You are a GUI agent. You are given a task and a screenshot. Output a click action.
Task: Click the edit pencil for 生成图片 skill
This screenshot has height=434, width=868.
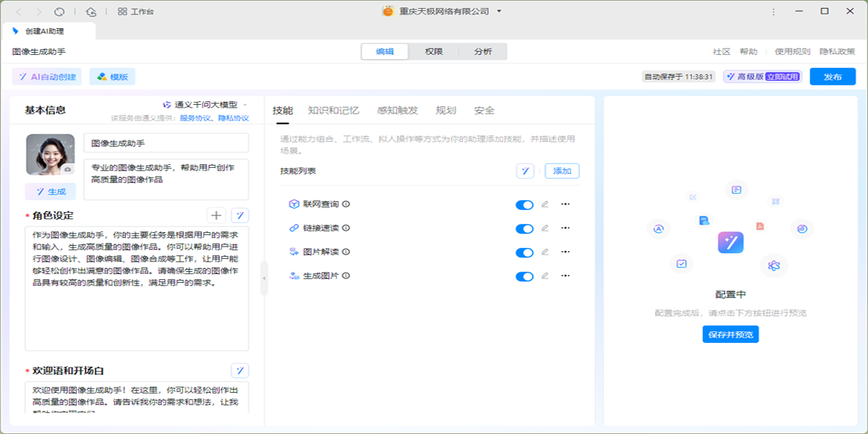pyautogui.click(x=545, y=276)
